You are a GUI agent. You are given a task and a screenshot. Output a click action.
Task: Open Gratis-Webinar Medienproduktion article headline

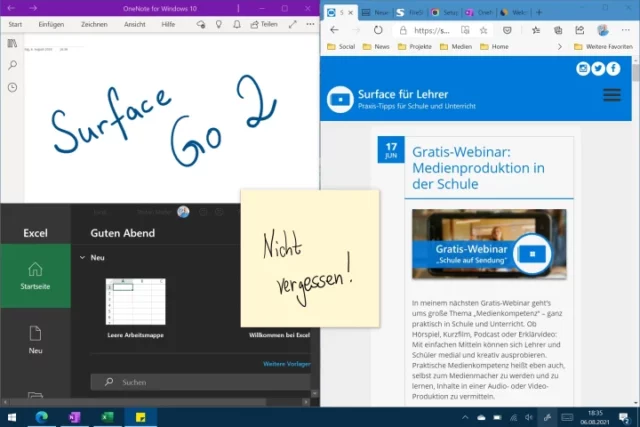point(478,168)
